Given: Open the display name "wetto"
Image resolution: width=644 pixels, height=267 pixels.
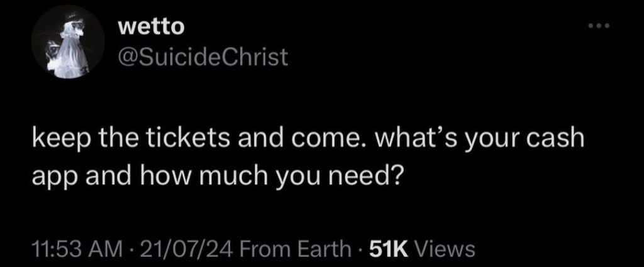Looking at the screenshot, I should point(151,28).
